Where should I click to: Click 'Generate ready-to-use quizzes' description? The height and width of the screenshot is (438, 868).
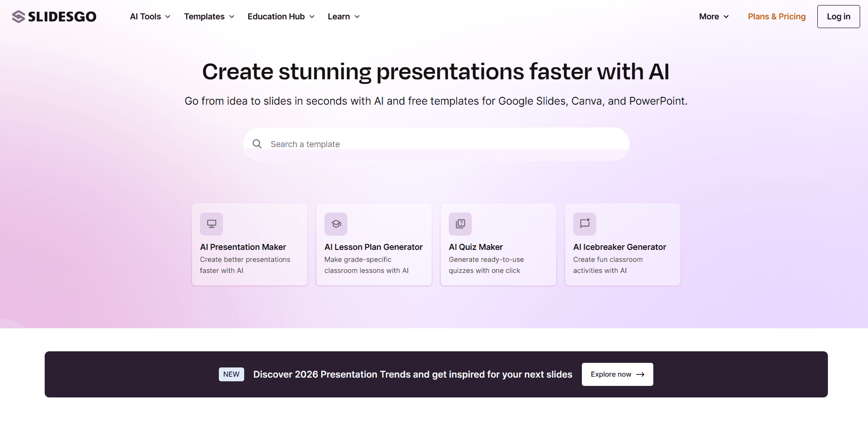click(x=486, y=265)
